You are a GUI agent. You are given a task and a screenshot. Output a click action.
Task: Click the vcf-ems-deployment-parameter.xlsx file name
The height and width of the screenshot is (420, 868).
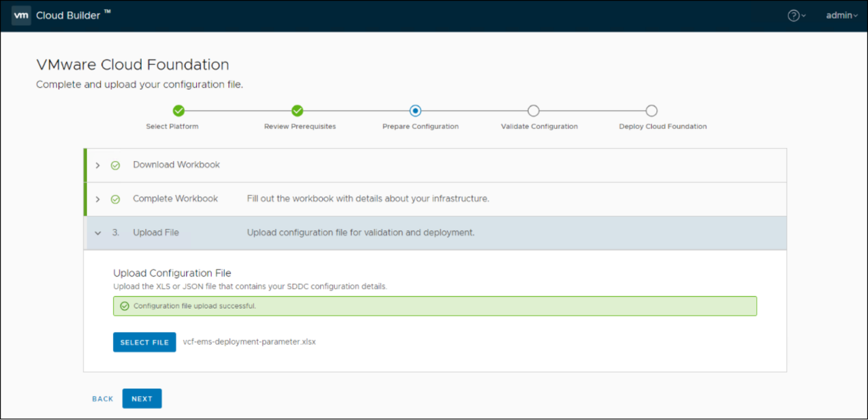pyautogui.click(x=250, y=342)
